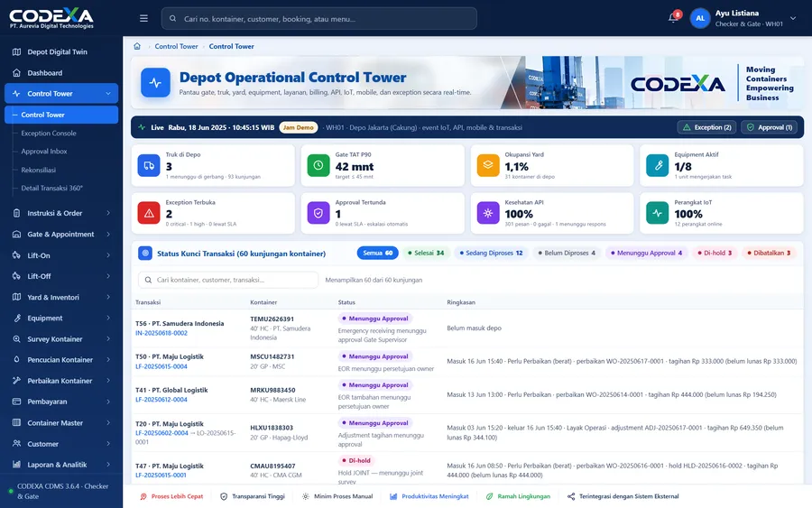Screen dimensions: 812x508
Task: Click the Exception (2) button
Action: coord(706,127)
